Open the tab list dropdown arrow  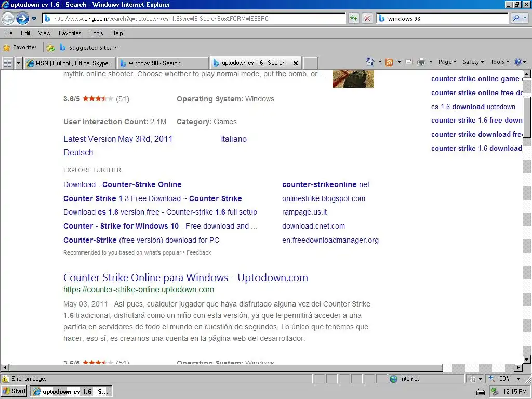click(18, 63)
